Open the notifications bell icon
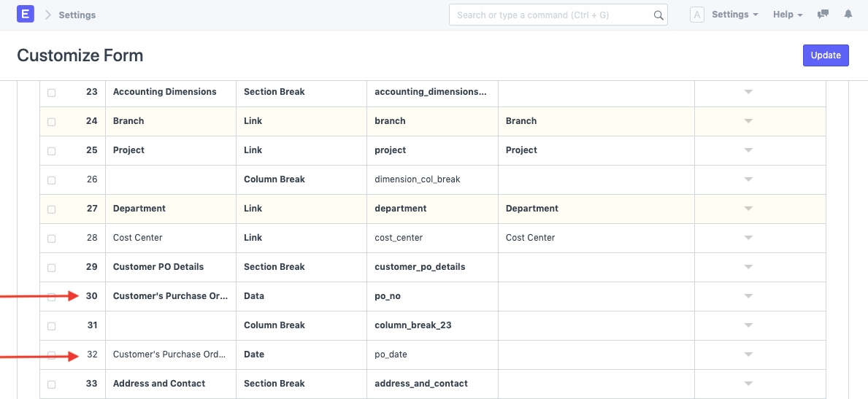 tap(848, 15)
